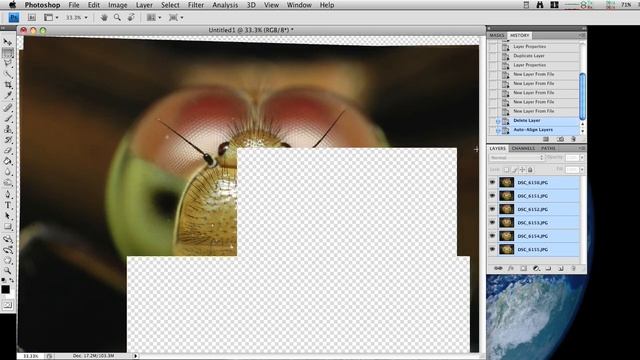The image size is (640, 360).
Task: Open the Fill slider dropdown
Action: [582, 169]
